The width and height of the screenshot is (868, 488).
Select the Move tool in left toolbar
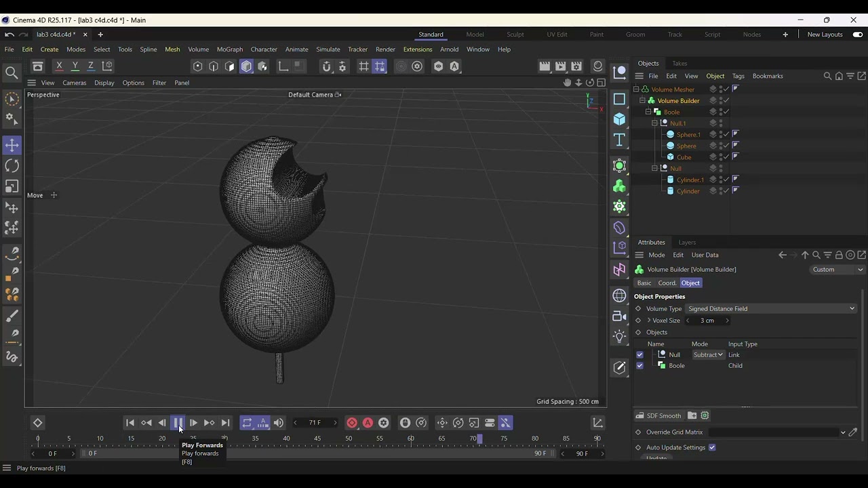pos(12,145)
